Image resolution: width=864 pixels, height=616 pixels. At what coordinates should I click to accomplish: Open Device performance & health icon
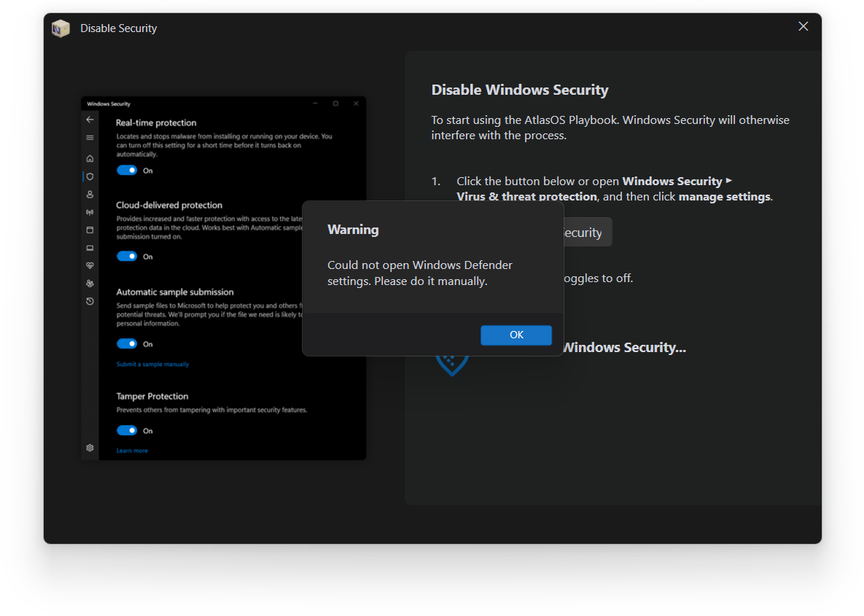[x=89, y=265]
